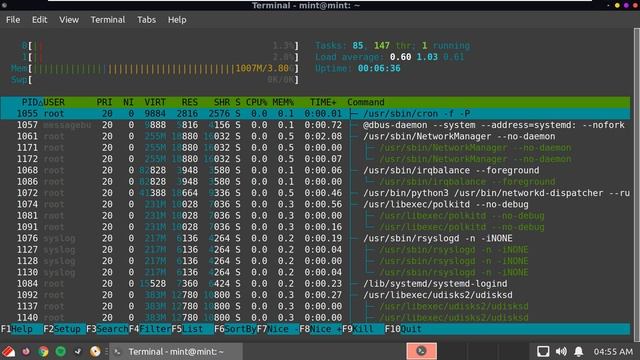Open the View menu
640x360 pixels.
pos(69,20)
